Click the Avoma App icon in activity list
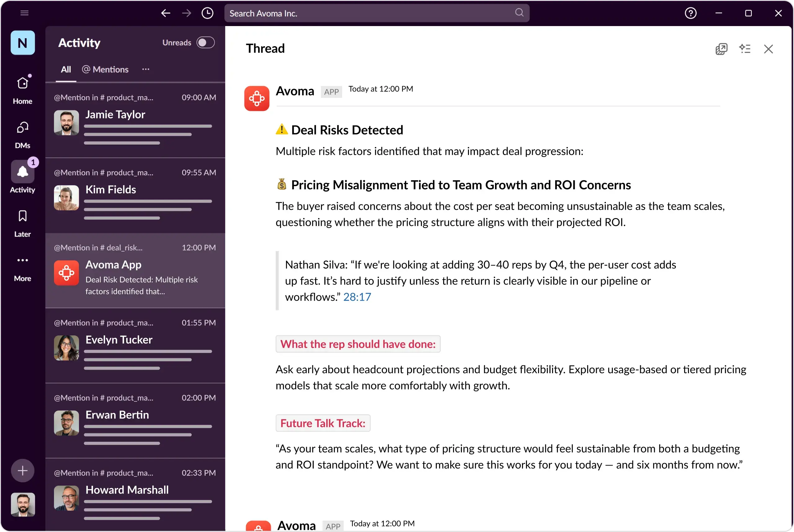This screenshot has width=794, height=532. coord(66,273)
